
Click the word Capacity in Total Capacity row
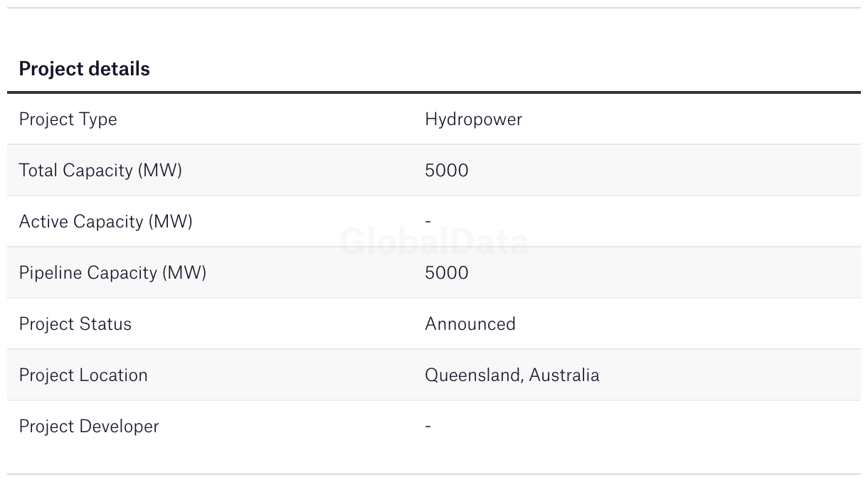98,171
